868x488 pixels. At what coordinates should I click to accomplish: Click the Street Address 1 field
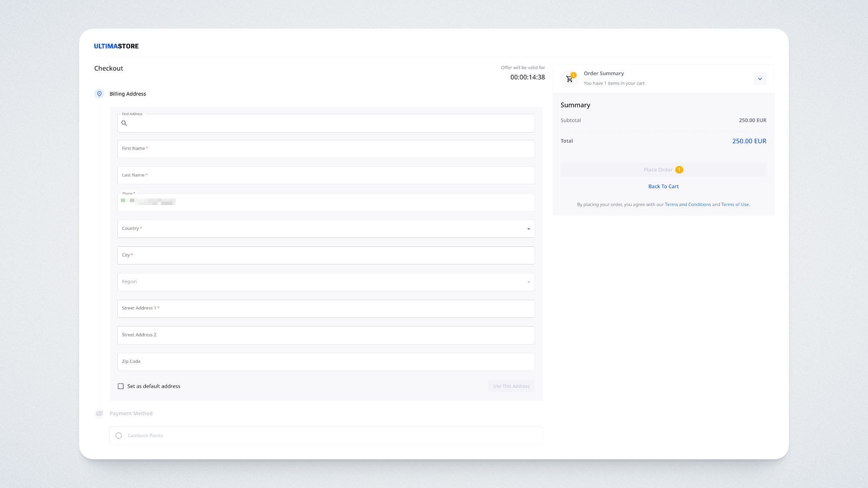tap(326, 309)
